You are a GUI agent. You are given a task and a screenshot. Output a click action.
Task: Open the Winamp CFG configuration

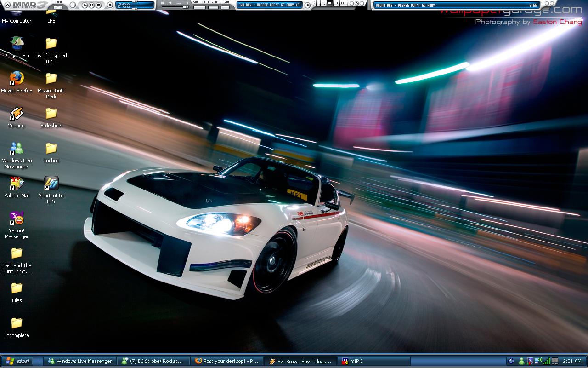click(344, 4)
